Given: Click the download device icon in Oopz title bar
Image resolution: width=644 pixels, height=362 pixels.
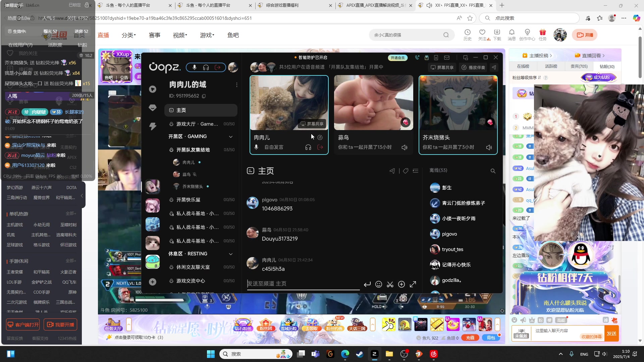Looking at the screenshot, I should 436,58.
